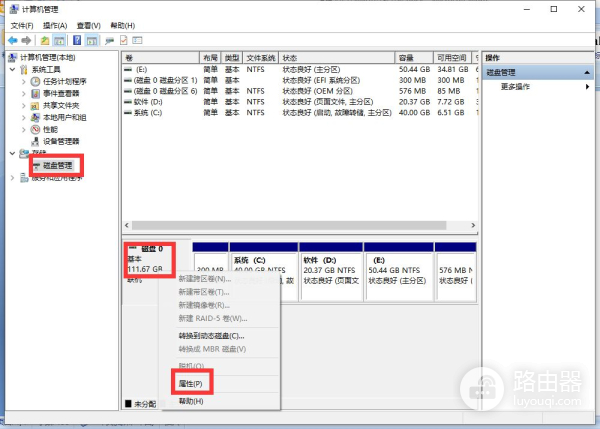Select the (磁盘 0 磁盘分区 1) volume row
The height and width of the screenshot is (429, 600).
[x=300, y=80]
